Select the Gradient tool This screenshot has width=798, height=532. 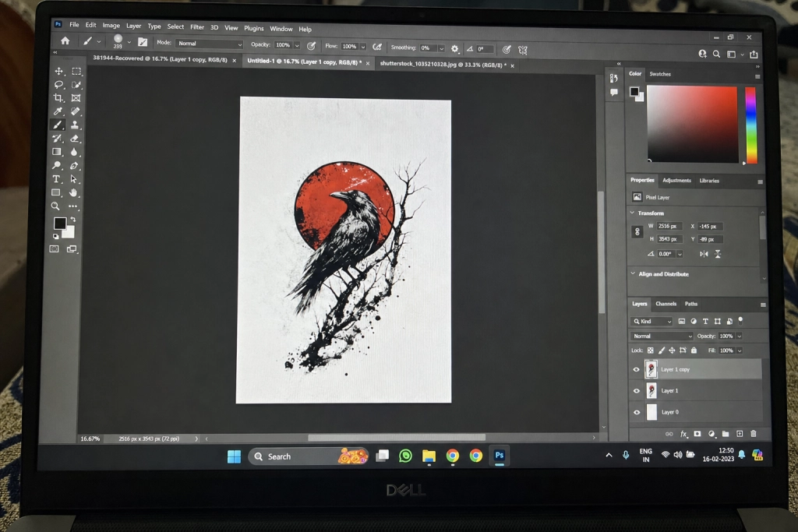[x=56, y=152]
